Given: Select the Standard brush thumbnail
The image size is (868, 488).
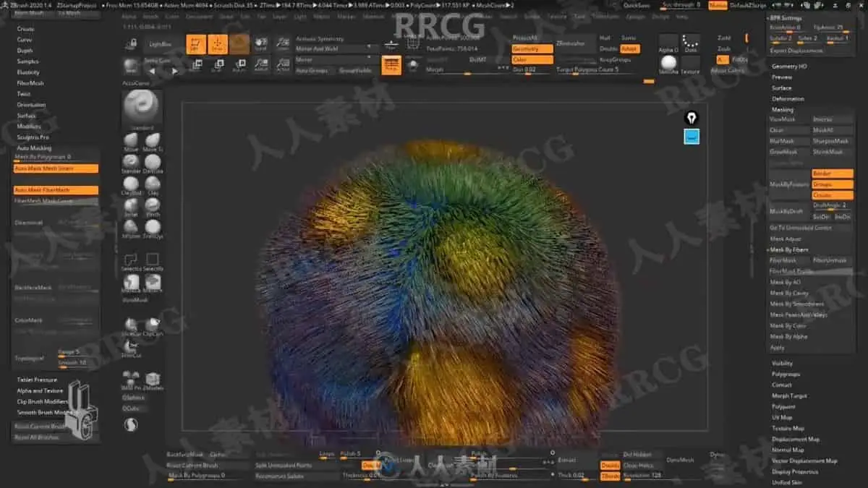Looking at the screenshot, I should pos(142,110).
